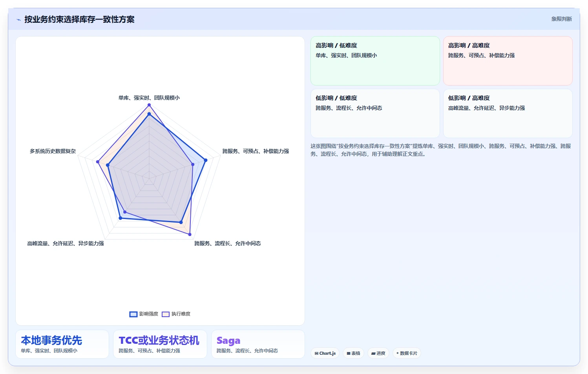Open the 高影响 / 低难度 quadrant card
Viewport: 588px width, 374px height.
[x=375, y=61]
